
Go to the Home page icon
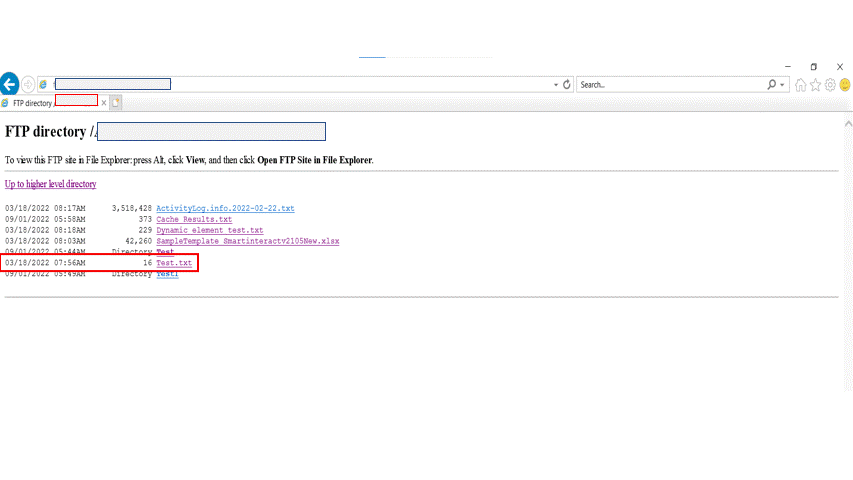click(801, 85)
